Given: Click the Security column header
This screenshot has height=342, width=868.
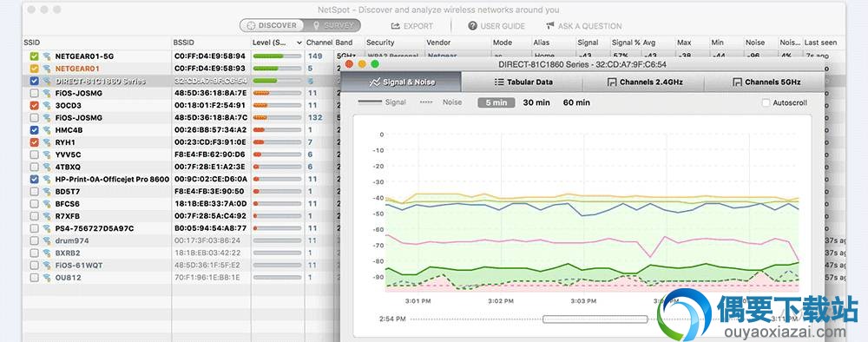Looking at the screenshot, I should point(380,42).
